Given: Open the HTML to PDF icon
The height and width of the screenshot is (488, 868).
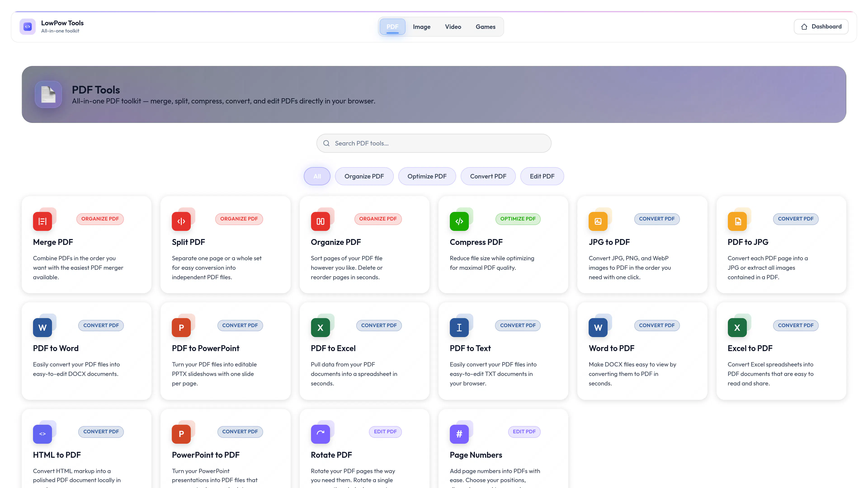Looking at the screenshot, I should pyautogui.click(x=42, y=434).
